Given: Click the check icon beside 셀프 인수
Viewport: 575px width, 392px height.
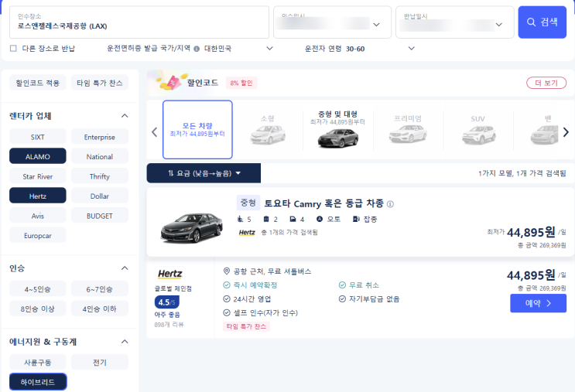Looking at the screenshot, I should pos(227,313).
